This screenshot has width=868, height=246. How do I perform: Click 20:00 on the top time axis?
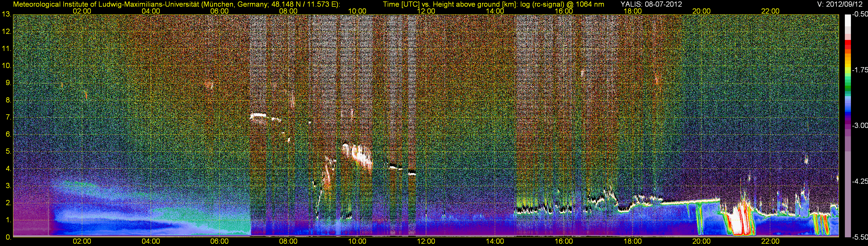(702, 11)
